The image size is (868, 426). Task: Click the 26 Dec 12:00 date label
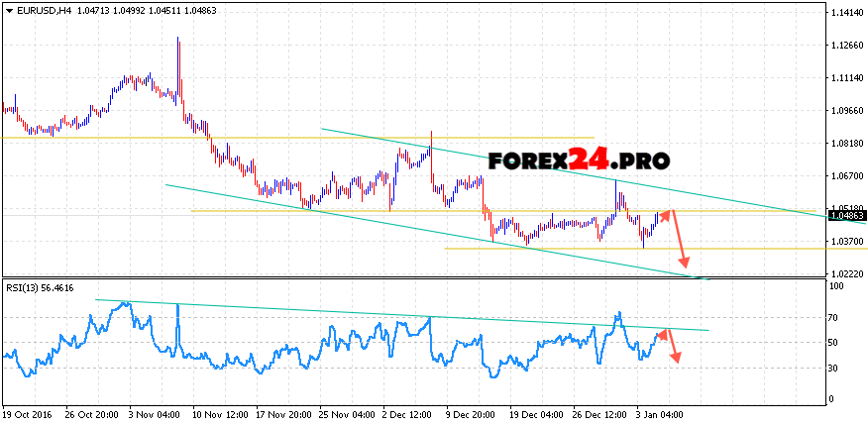pyautogui.click(x=598, y=415)
